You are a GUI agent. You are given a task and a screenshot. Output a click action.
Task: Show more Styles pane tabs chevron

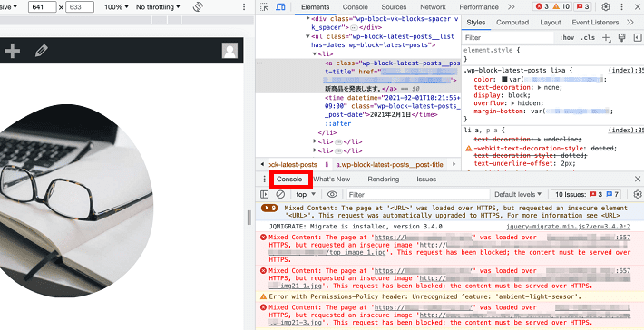pos(630,23)
